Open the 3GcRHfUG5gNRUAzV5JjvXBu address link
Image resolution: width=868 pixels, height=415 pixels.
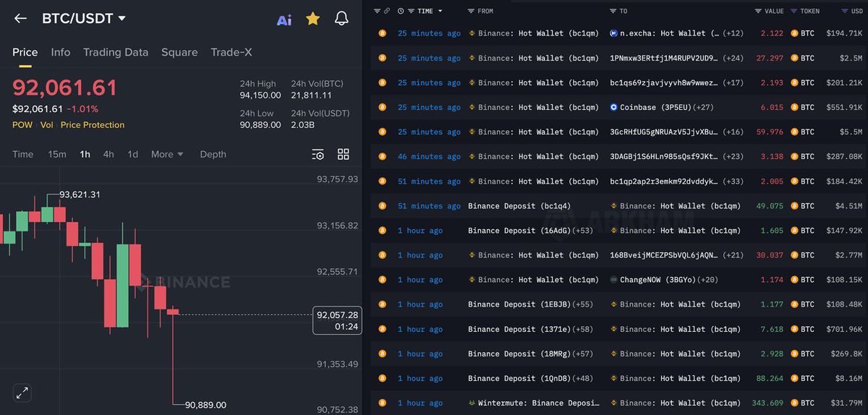[x=665, y=132]
